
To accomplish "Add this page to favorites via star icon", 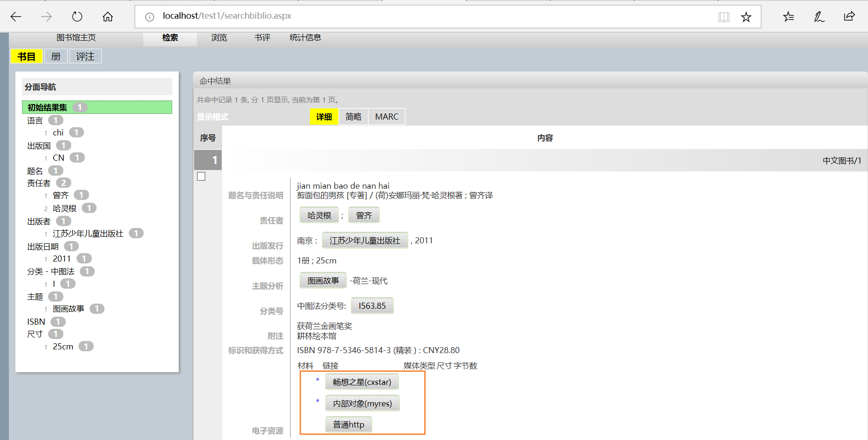I will pyautogui.click(x=746, y=16).
